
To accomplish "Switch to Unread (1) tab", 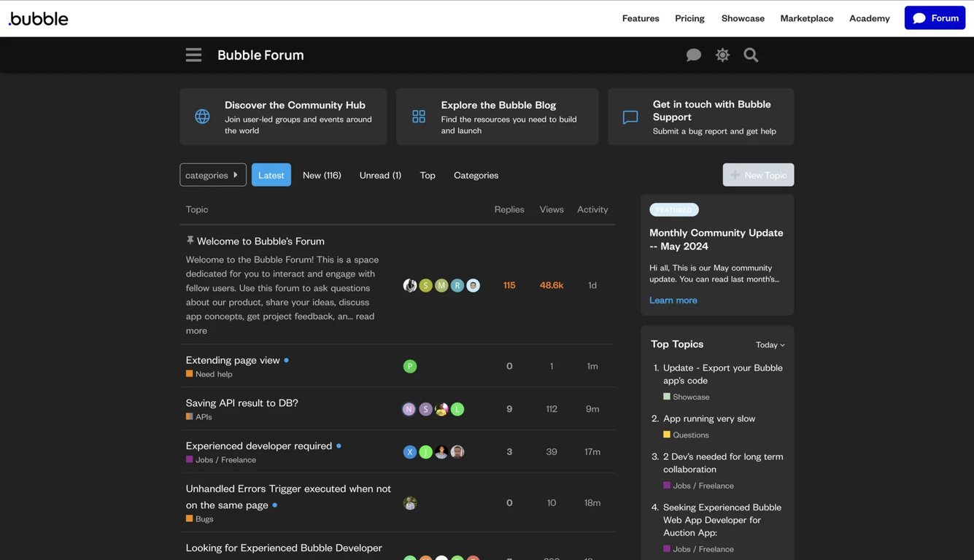I will pos(380,175).
